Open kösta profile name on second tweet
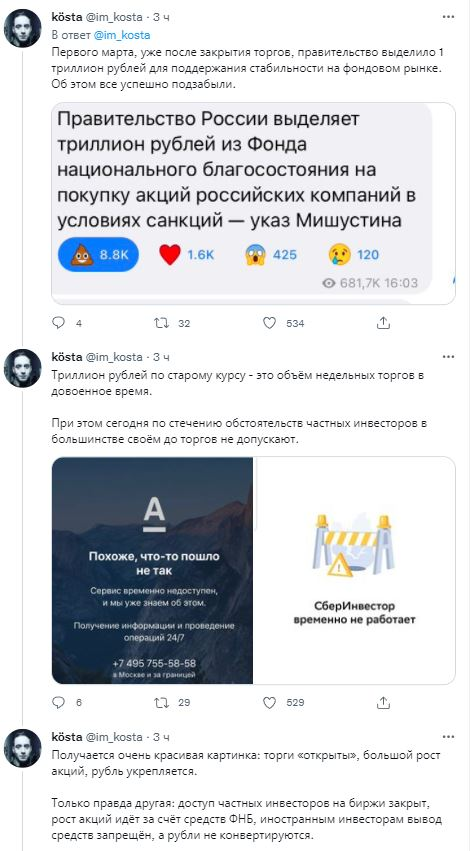This screenshot has width=472, height=851. tap(66, 357)
